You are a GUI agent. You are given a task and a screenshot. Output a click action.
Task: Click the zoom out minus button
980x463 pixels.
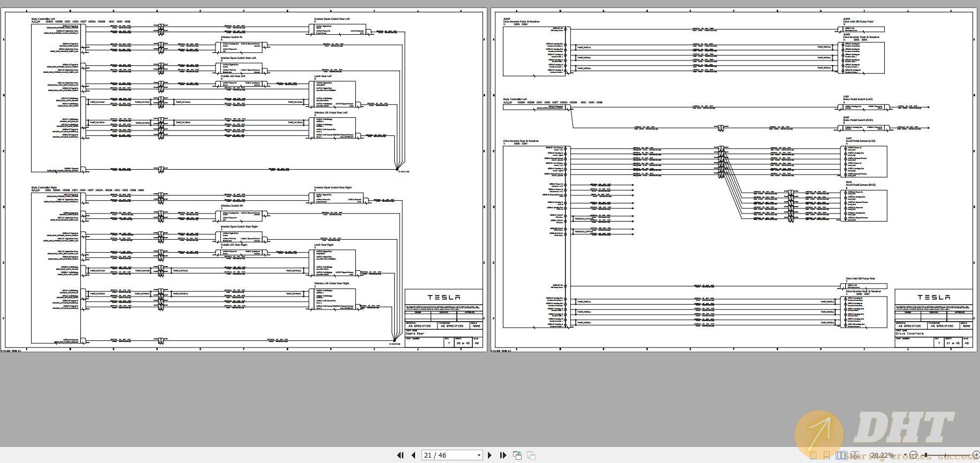point(913,456)
